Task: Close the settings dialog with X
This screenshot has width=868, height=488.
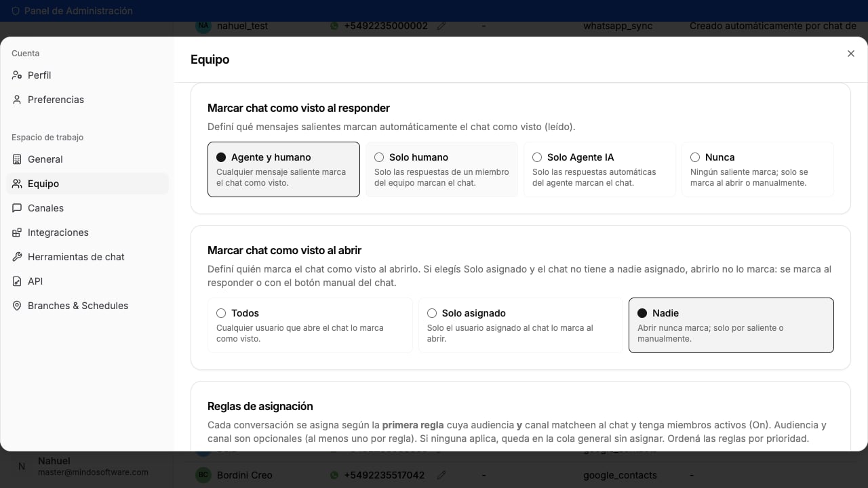Action: click(851, 54)
